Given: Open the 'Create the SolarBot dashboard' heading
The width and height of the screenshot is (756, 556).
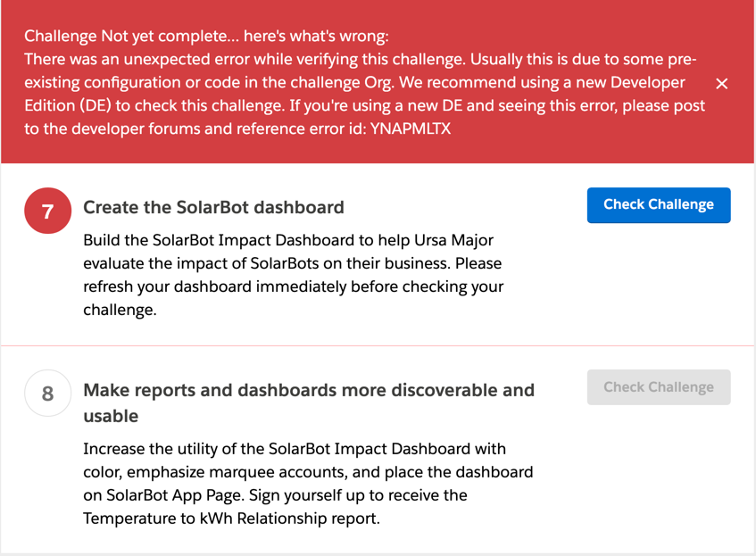Looking at the screenshot, I should point(213,207).
